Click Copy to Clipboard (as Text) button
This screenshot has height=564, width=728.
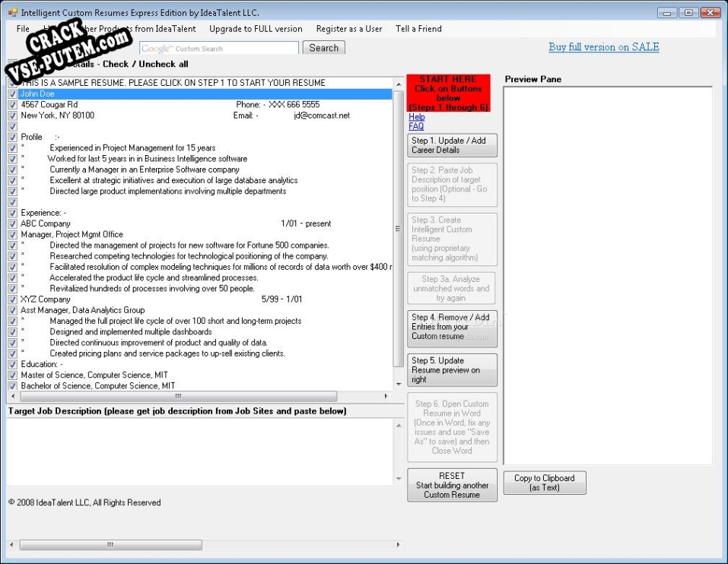(x=545, y=483)
